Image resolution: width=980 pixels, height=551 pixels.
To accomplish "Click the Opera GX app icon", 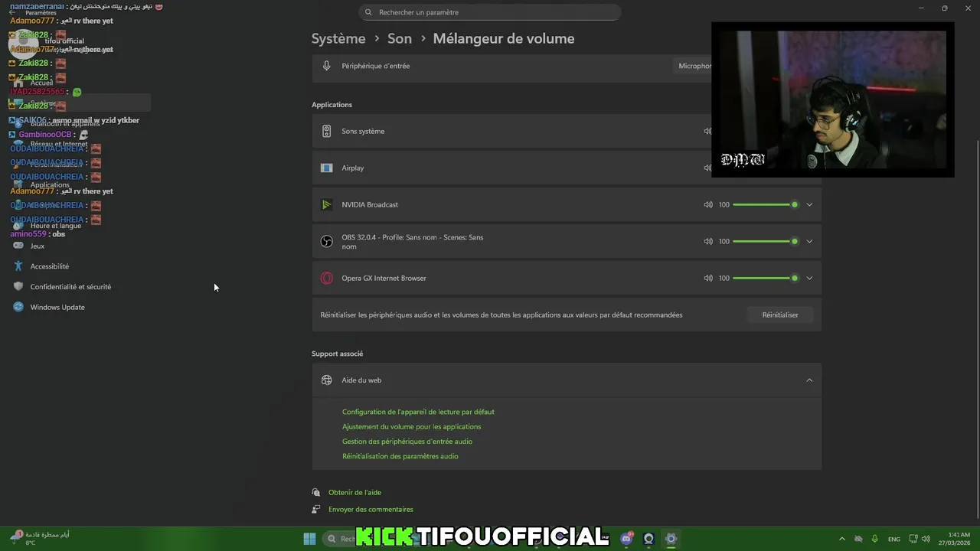I will [327, 278].
